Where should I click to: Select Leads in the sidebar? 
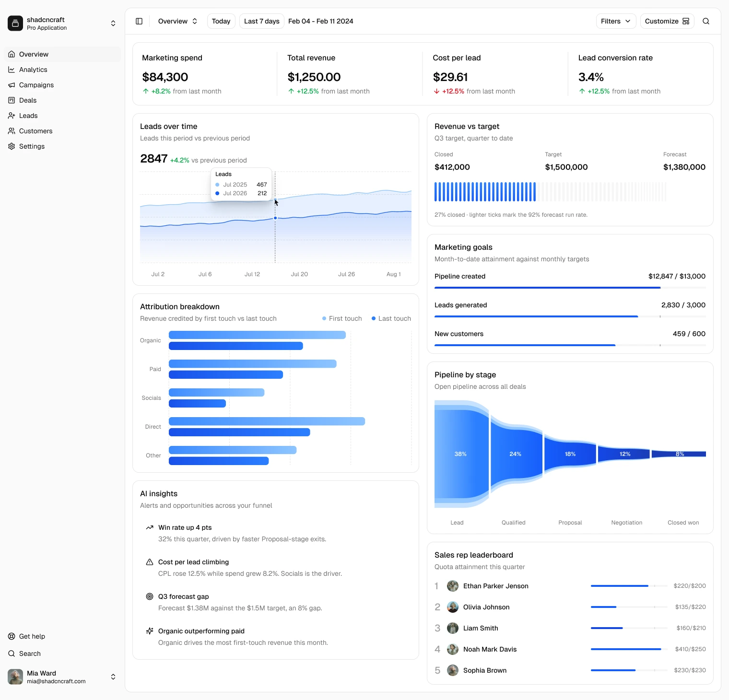[x=62, y=116]
